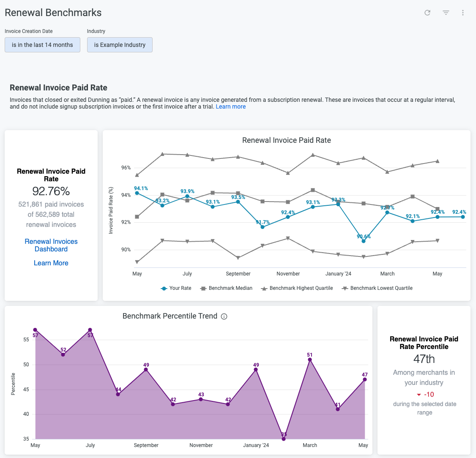Select the percentile point labeled 35

[284, 439]
